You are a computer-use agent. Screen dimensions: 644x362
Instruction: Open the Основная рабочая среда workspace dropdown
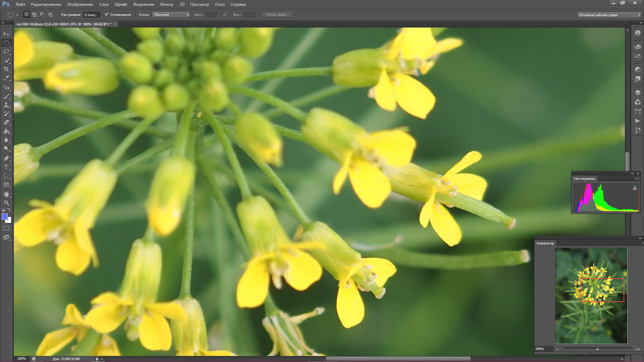(x=608, y=15)
